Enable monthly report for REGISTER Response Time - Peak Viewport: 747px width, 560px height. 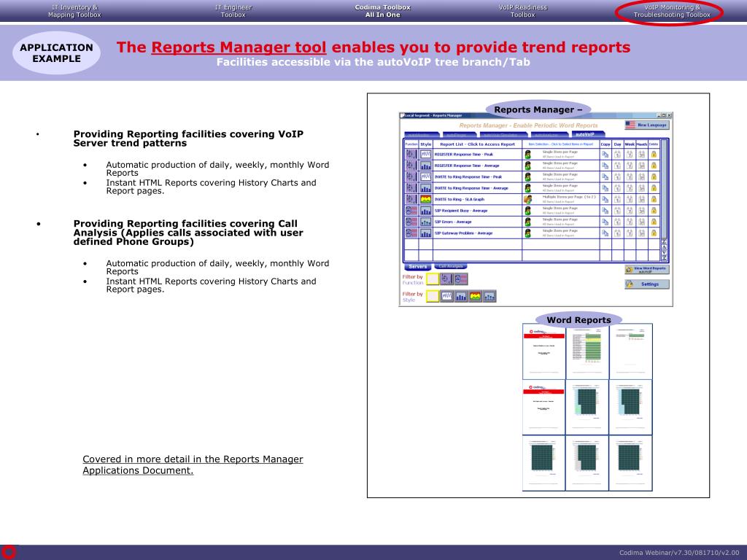642,155
